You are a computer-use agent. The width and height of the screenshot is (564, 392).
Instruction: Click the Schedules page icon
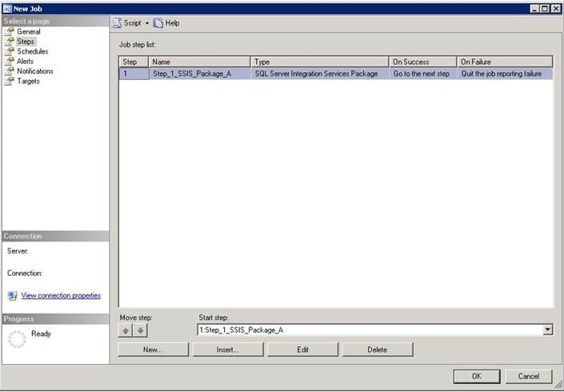(x=10, y=52)
